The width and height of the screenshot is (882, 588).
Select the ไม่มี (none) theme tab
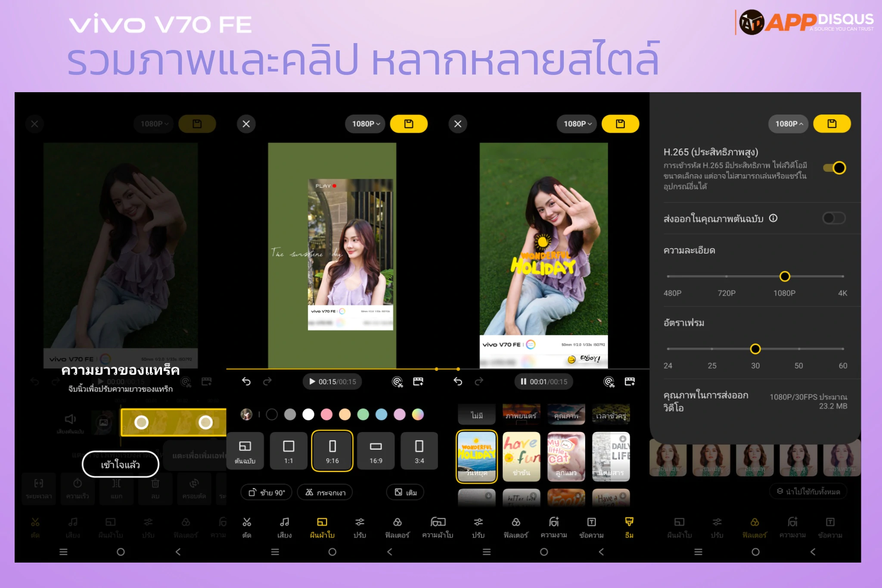point(477,415)
